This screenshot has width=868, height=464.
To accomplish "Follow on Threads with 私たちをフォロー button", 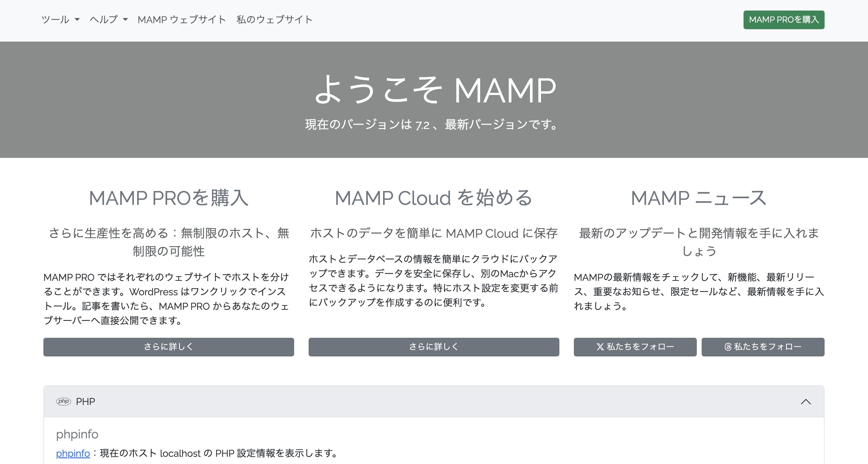I will 763,347.
